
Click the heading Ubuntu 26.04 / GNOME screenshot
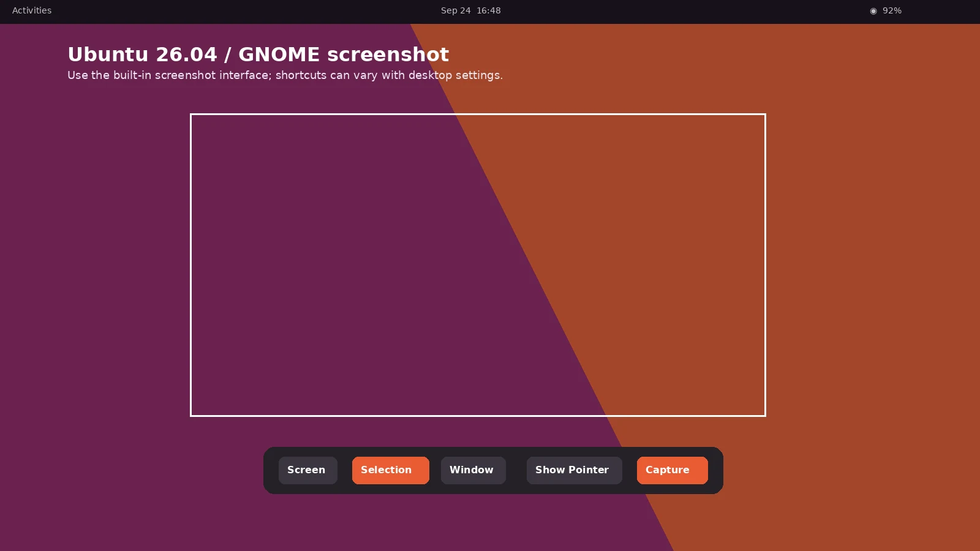click(x=258, y=54)
